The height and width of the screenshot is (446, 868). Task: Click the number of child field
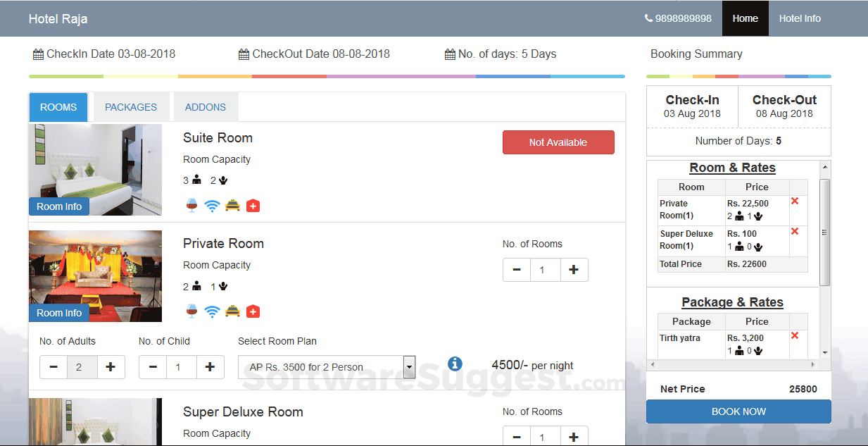tap(182, 367)
